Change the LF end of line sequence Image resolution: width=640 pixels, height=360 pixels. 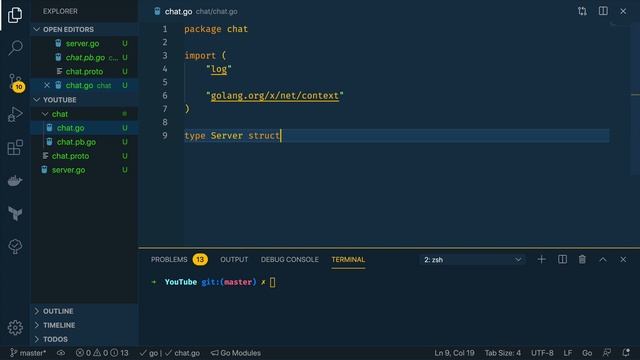coord(568,353)
